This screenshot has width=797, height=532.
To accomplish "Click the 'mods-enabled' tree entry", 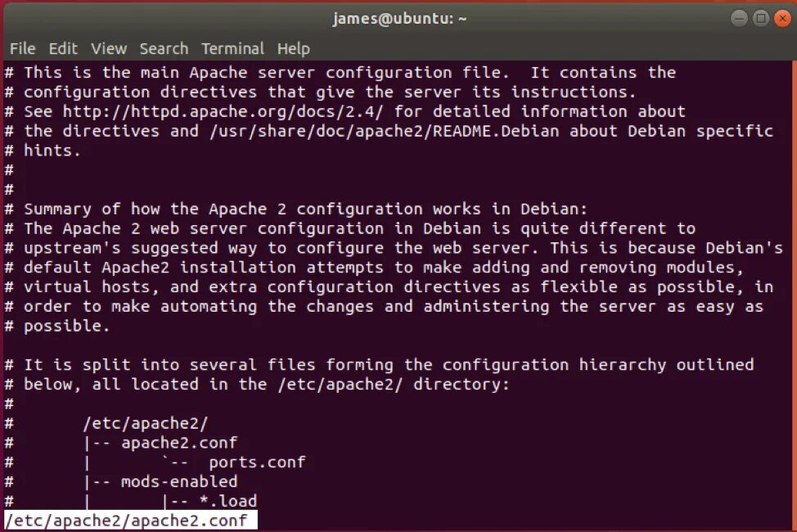I will pos(179,481).
